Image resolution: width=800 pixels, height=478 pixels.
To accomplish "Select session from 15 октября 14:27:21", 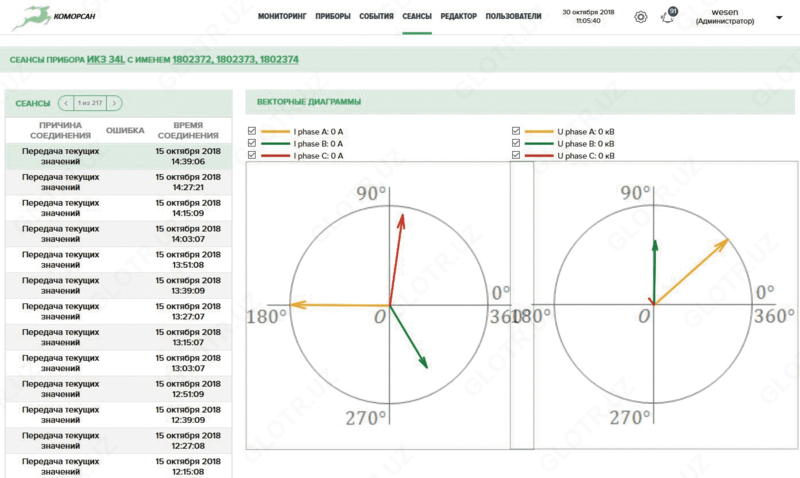I will 119,181.
